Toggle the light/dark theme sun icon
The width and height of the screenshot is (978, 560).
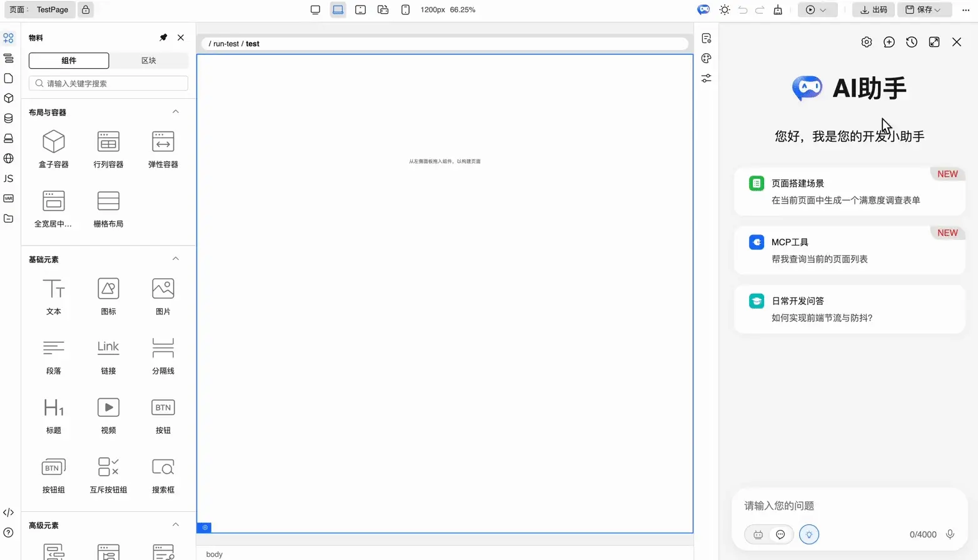click(x=725, y=9)
